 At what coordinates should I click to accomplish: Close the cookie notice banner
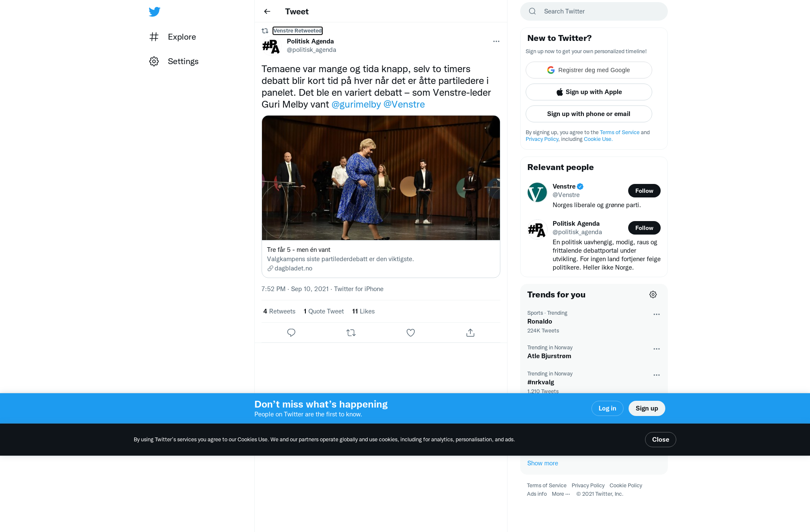click(661, 440)
